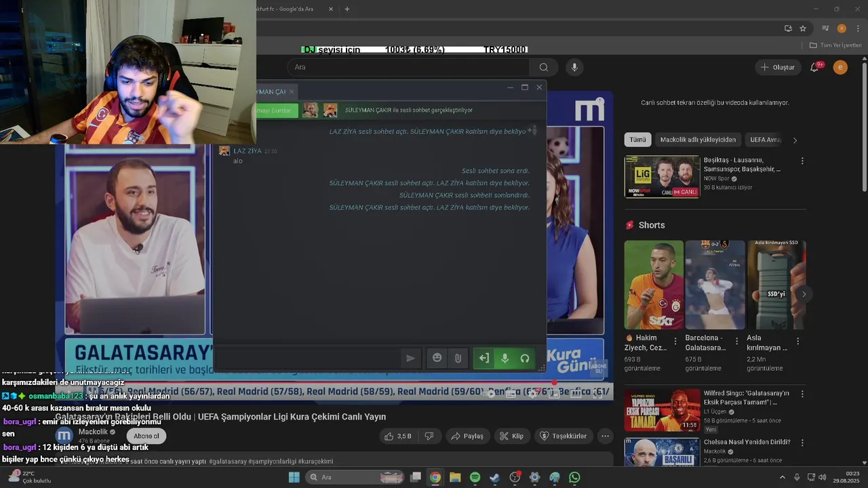
Task: Click the YouTube search magnifier button
Action: click(x=543, y=67)
